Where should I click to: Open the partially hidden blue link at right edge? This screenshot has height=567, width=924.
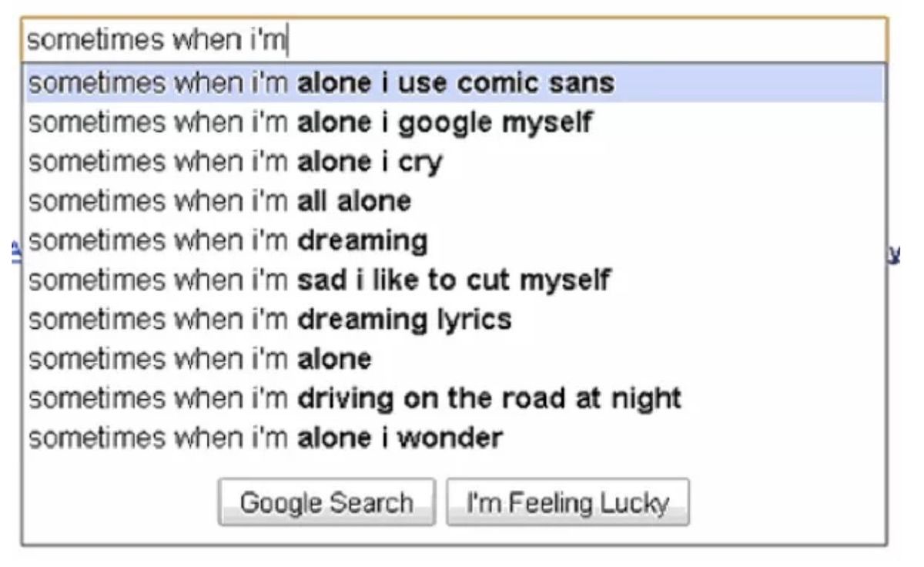click(x=893, y=250)
